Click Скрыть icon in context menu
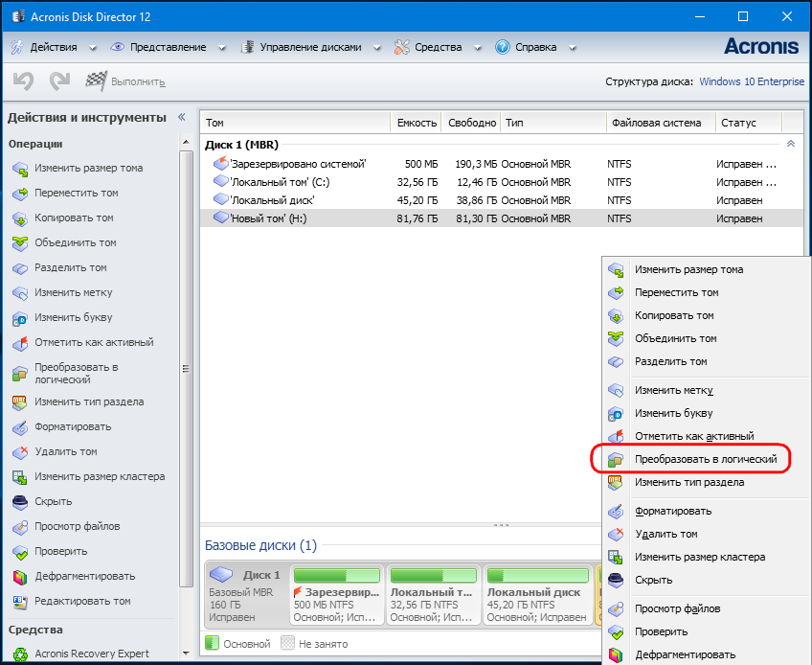 [617, 580]
